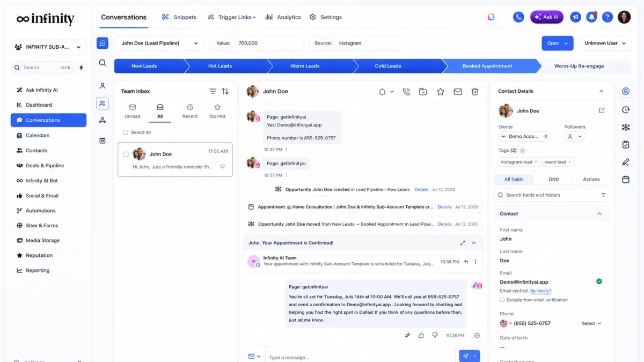Click thumbs down on the AI message
The image size is (644, 362).
pos(435,335)
